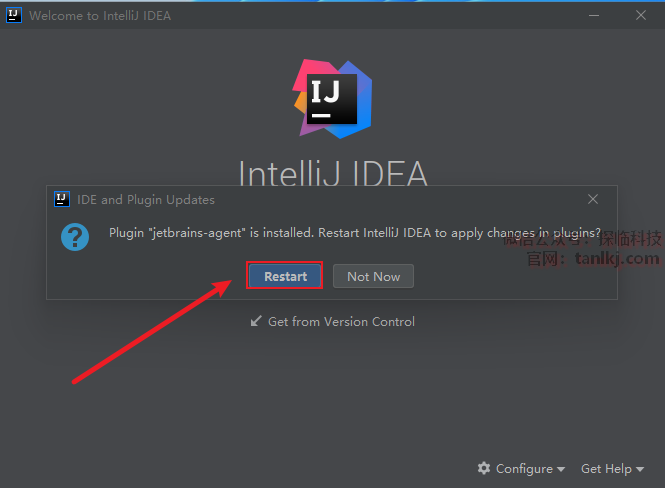Close the Welcome to IntelliJ IDEA window
The image size is (665, 488).
pyautogui.click(x=640, y=15)
